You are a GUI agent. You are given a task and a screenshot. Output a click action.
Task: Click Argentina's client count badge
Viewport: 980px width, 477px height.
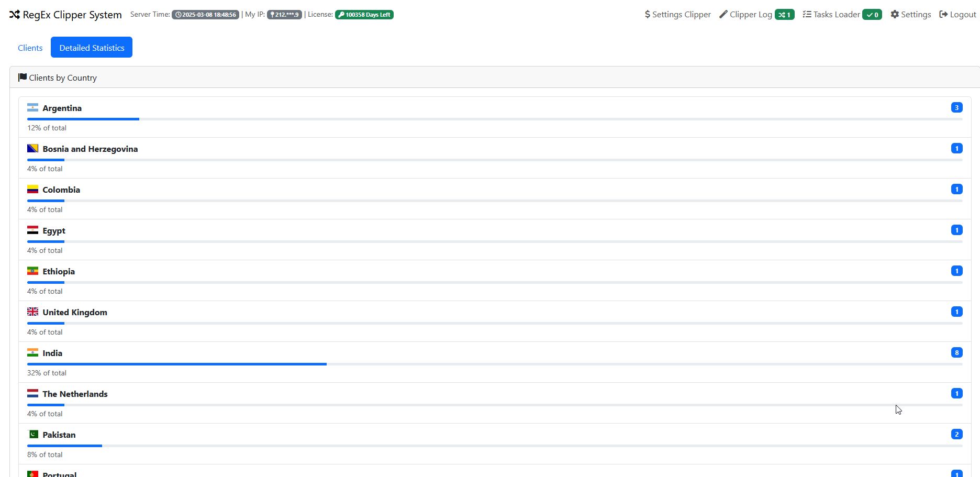pos(956,107)
